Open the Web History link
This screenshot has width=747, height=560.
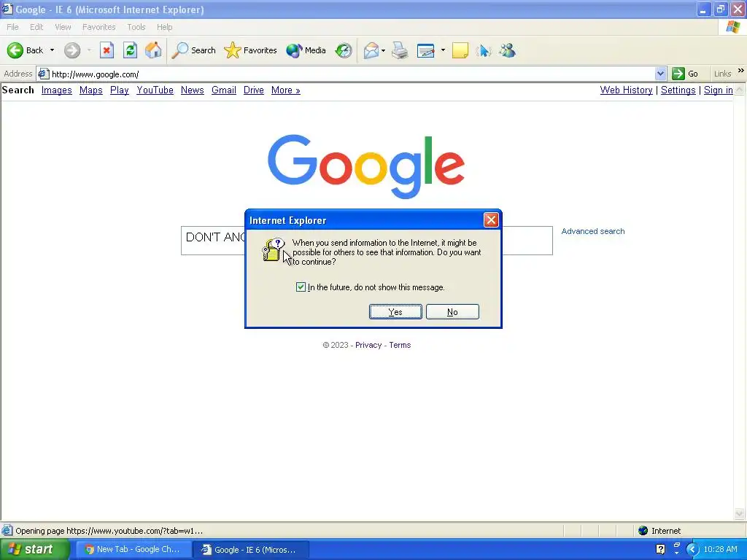pos(626,90)
